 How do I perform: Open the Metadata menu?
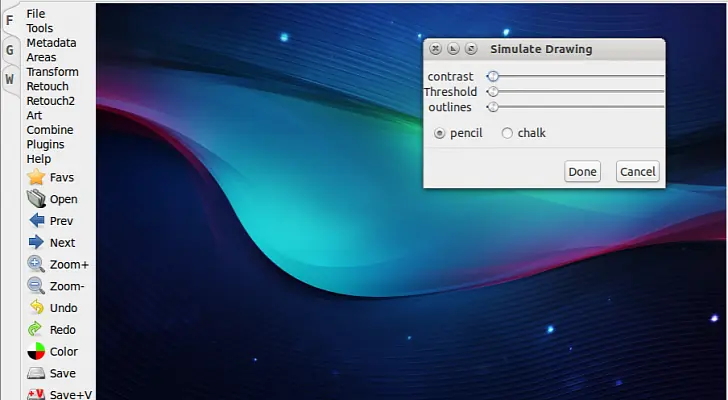point(51,43)
